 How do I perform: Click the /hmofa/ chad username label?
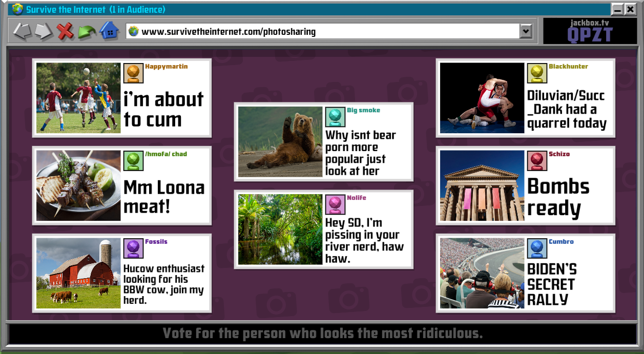[166, 154]
